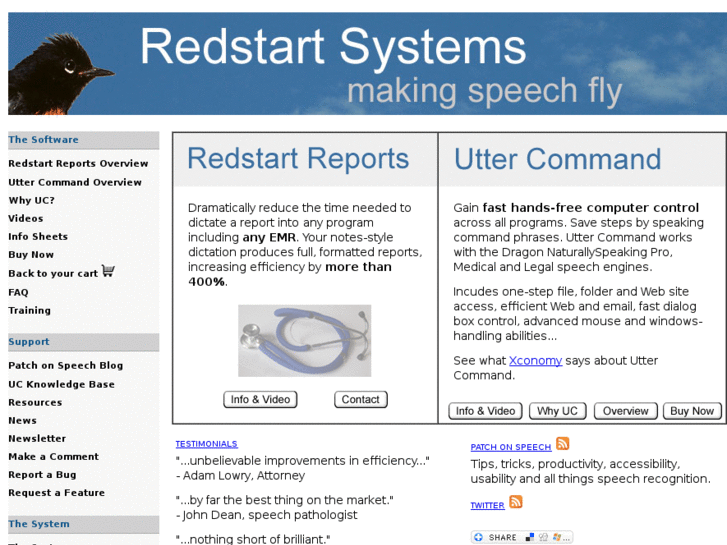Open UC Knowledge Base
The width and height of the screenshot is (727, 545).
tap(61, 384)
